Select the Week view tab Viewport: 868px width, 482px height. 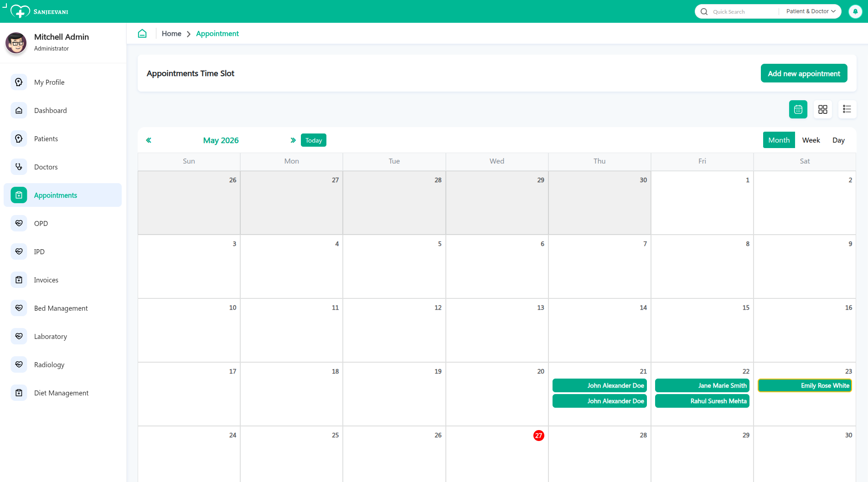811,140
